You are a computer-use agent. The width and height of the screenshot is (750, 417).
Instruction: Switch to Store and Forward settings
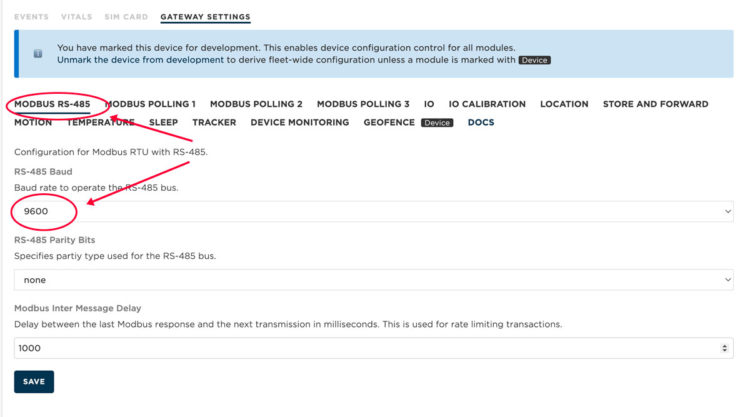655,104
